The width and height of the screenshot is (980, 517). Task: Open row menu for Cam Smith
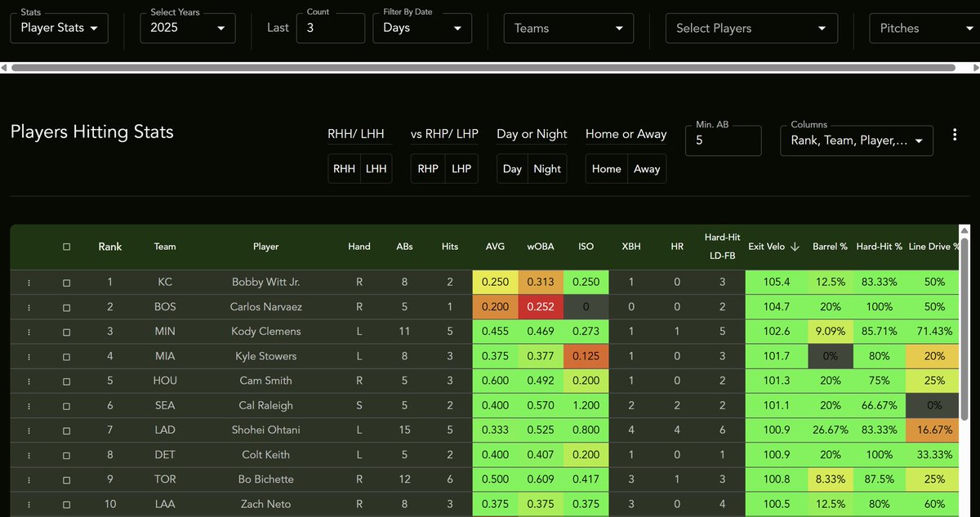tap(29, 381)
